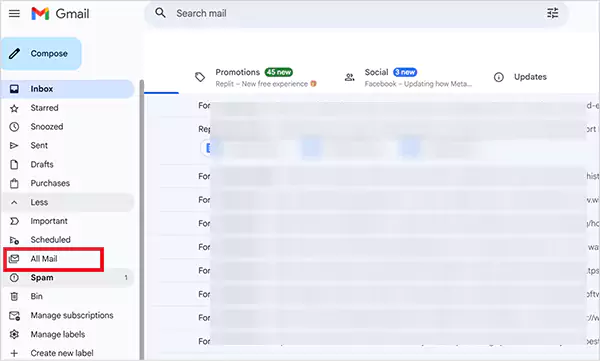600x361 pixels.
Task: Open the main menu hamburger icon
Action: tap(14, 14)
